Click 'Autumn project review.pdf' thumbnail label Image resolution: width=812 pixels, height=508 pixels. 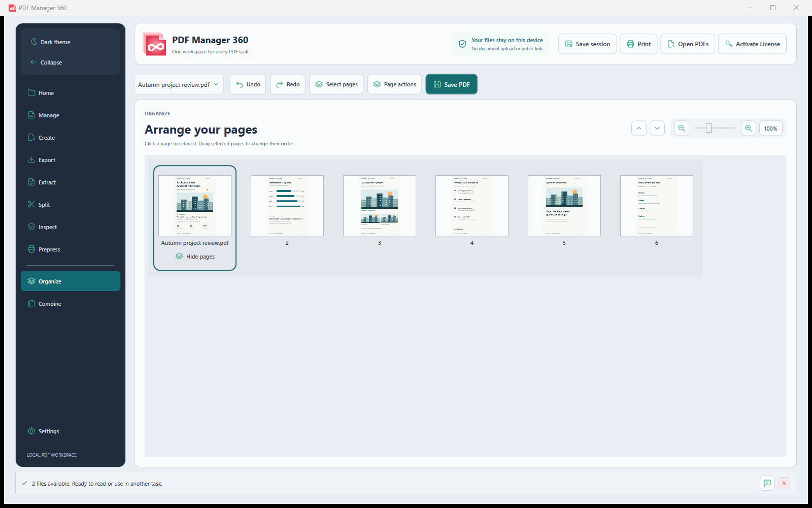pyautogui.click(x=195, y=243)
